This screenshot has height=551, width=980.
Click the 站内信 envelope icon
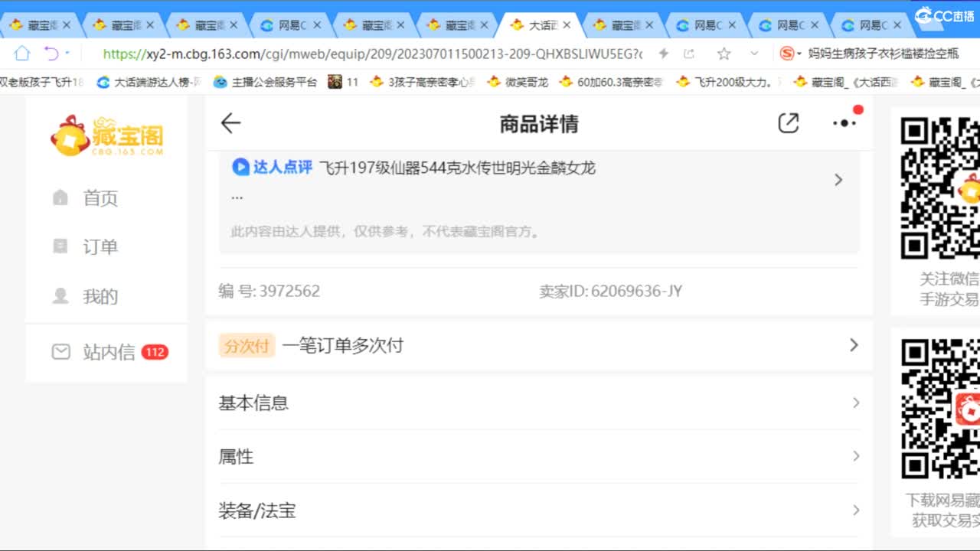(60, 352)
